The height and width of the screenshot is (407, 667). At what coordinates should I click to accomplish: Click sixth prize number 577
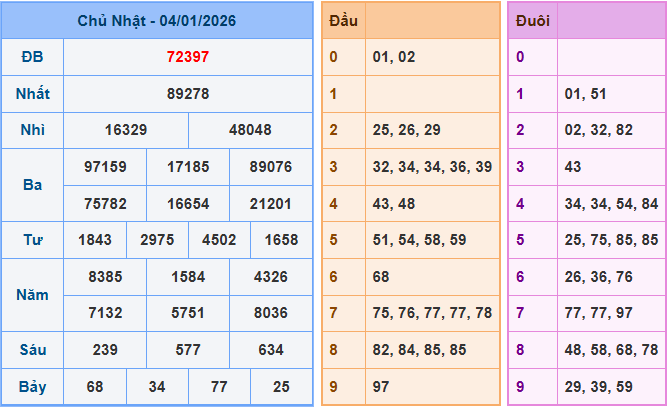pyautogui.click(x=188, y=349)
